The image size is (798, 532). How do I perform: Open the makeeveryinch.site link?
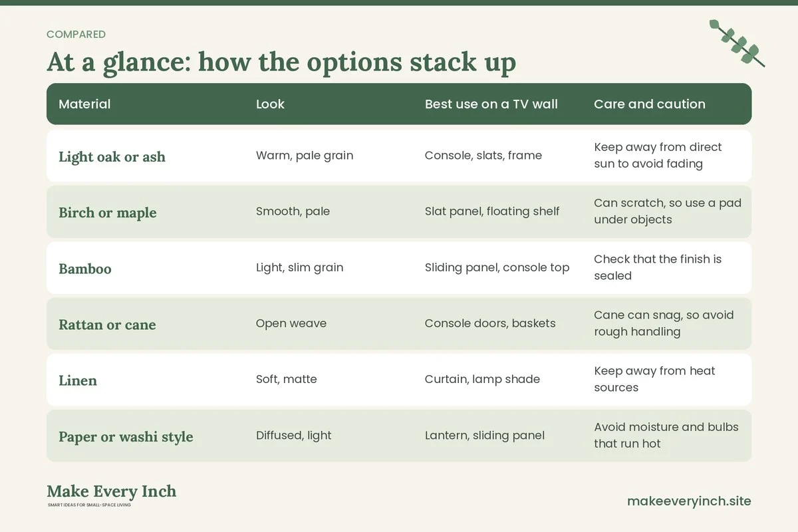[689, 501]
